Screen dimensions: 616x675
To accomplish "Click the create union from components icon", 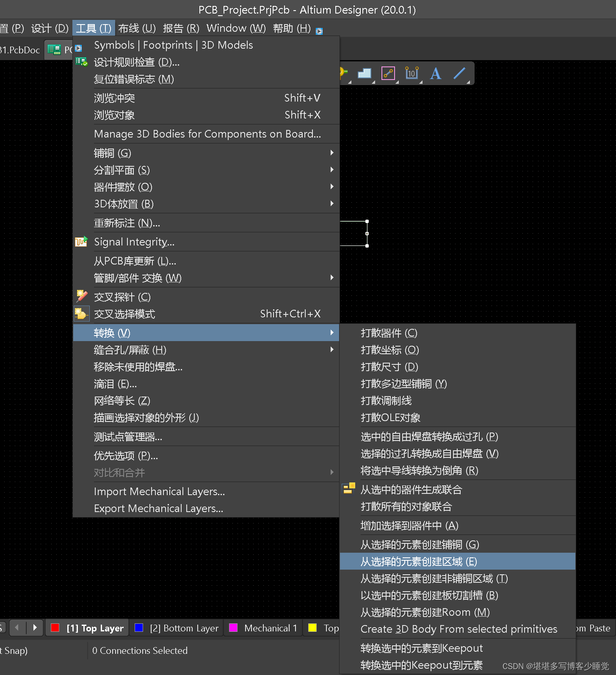I will pos(349,489).
